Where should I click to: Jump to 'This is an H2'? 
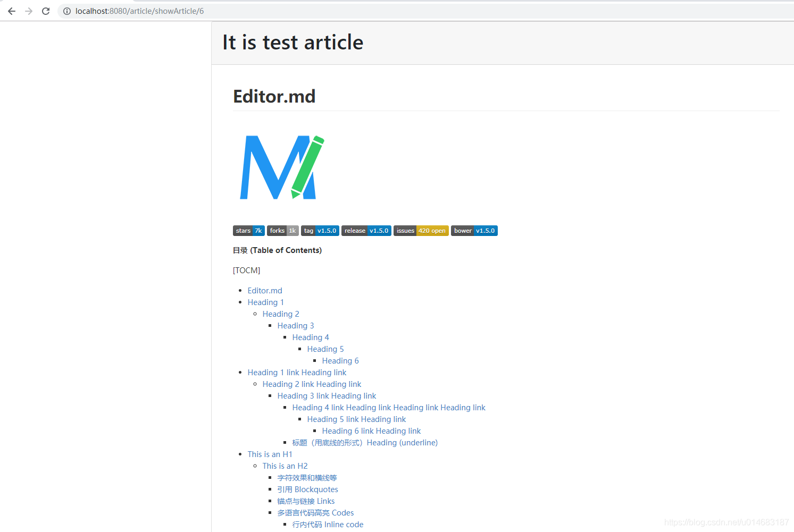pos(285,466)
